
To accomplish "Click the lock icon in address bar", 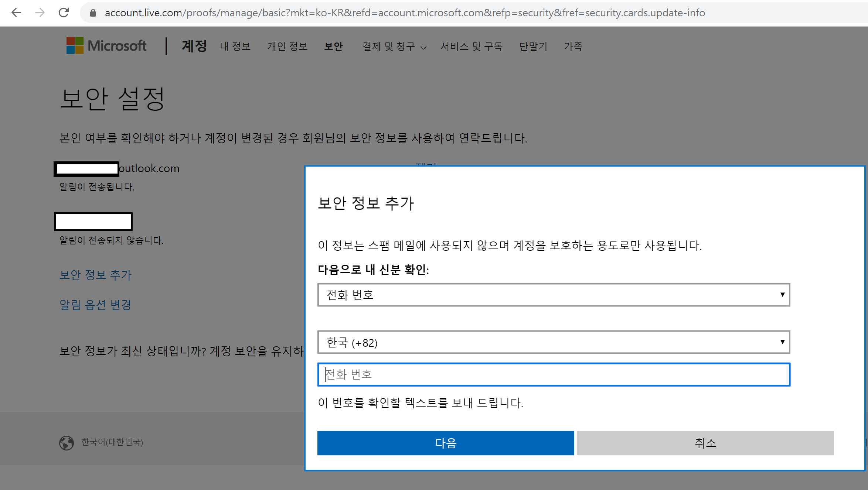I will coord(93,13).
